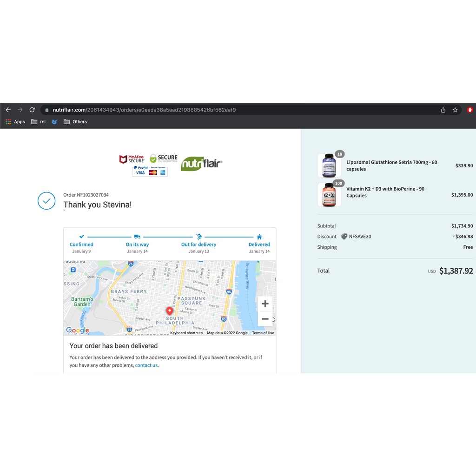Image resolution: width=476 pixels, height=476 pixels.
Task: Open map 'Keyboard shortcuts'
Action: pos(186,333)
